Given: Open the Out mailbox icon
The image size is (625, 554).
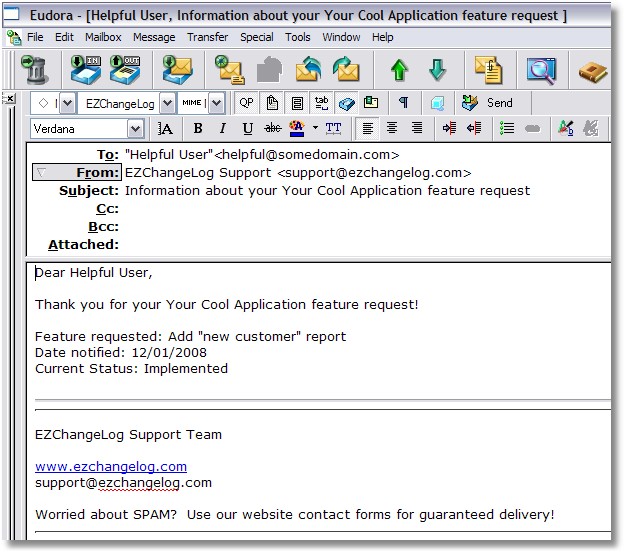Looking at the screenshot, I should coord(125,70).
